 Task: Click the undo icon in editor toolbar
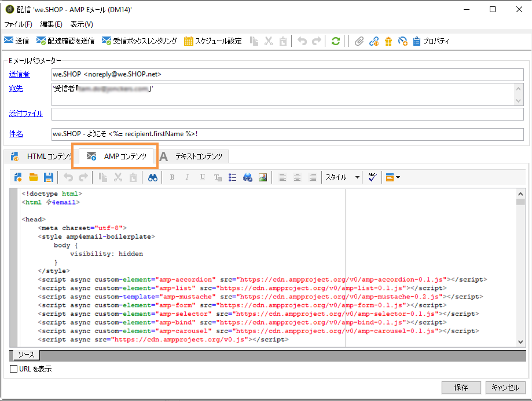point(68,177)
